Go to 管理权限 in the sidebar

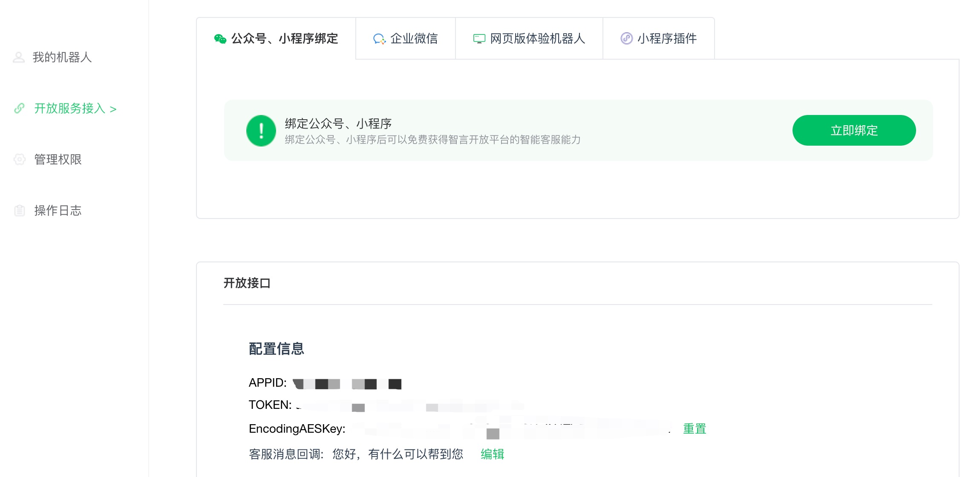(58, 159)
